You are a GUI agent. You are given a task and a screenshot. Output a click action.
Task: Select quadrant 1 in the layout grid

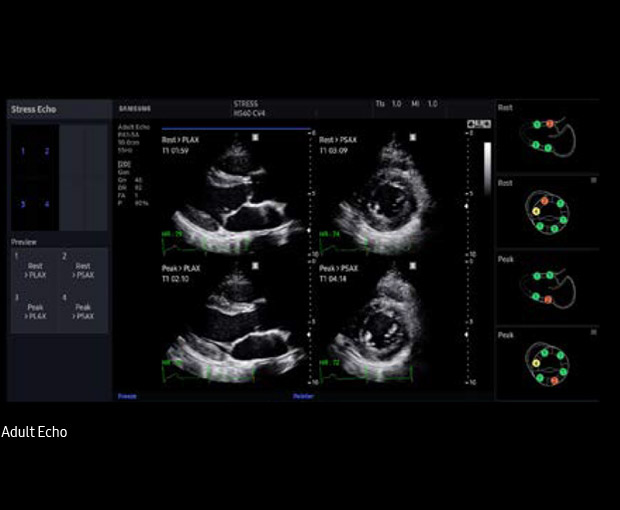click(x=22, y=152)
